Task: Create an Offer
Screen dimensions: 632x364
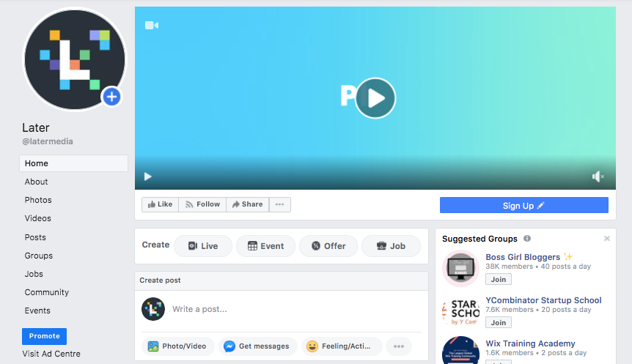Action: [x=328, y=246]
